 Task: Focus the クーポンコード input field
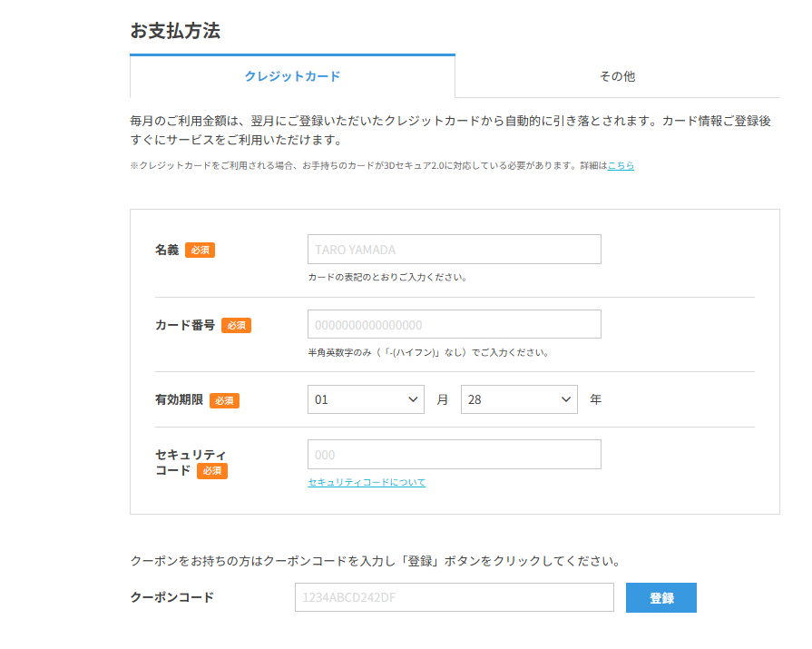click(x=455, y=597)
